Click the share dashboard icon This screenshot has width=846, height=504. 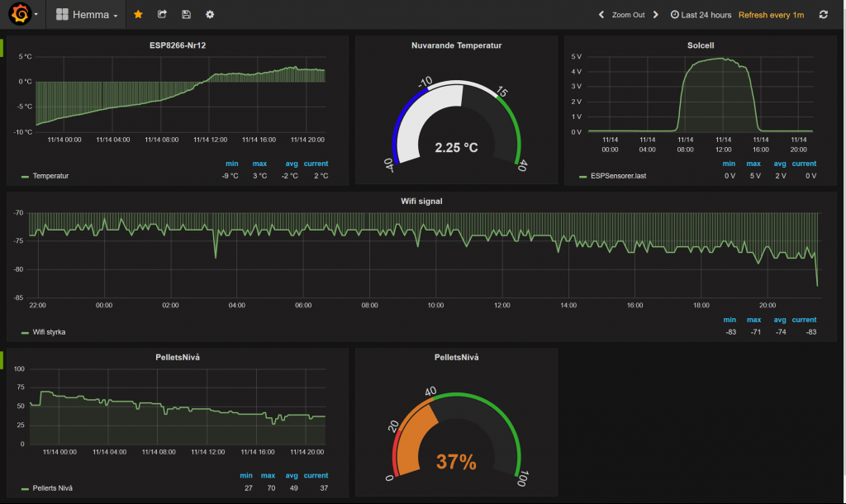[162, 15]
